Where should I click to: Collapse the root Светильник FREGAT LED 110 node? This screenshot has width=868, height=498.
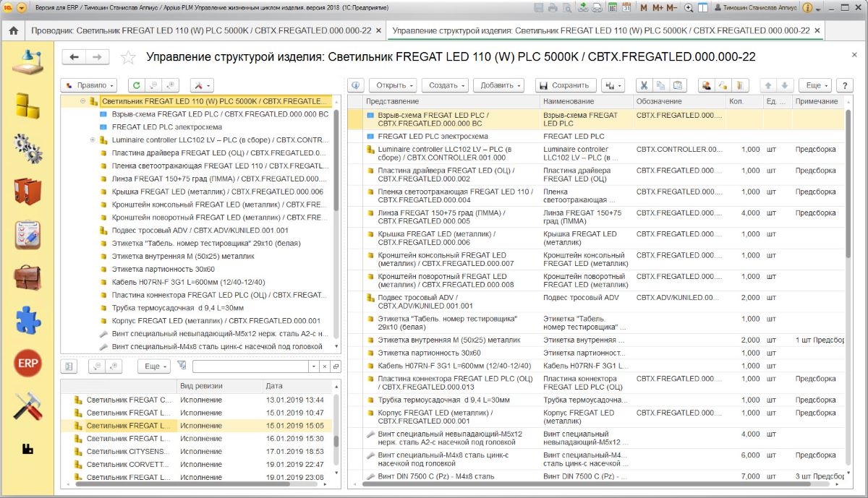click(83, 102)
